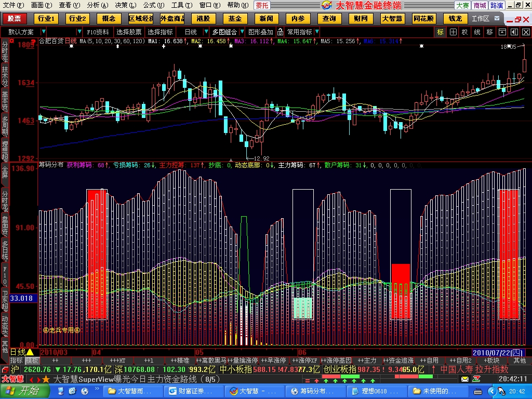Open the 公式(U) menu
The height and width of the screenshot is (399, 532).
pos(154,5)
